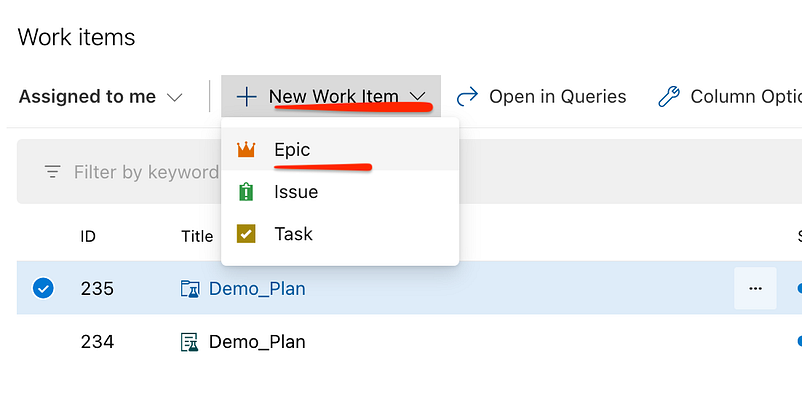Click the Open in Queries button

click(541, 96)
